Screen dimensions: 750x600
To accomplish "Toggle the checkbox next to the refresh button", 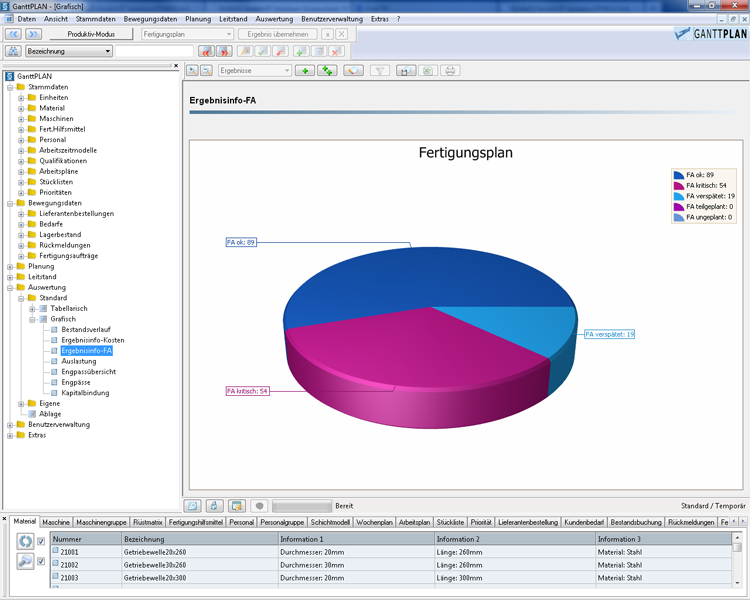I will point(41,541).
